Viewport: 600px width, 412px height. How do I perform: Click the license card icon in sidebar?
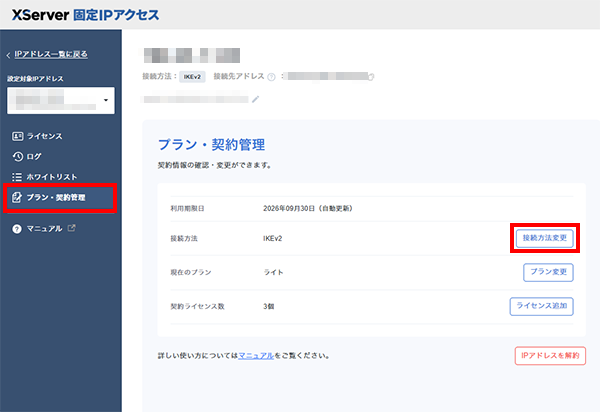18,136
